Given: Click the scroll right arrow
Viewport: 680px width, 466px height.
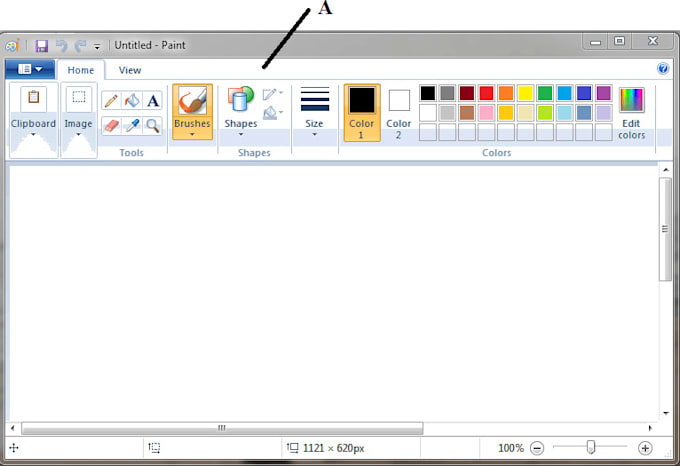Looking at the screenshot, I should pos(650,428).
